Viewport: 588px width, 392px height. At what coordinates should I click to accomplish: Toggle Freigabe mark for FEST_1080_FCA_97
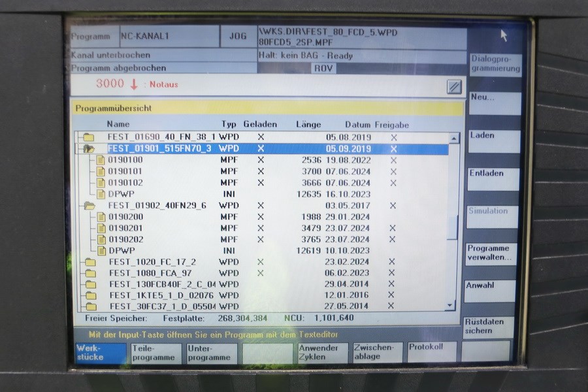392,273
